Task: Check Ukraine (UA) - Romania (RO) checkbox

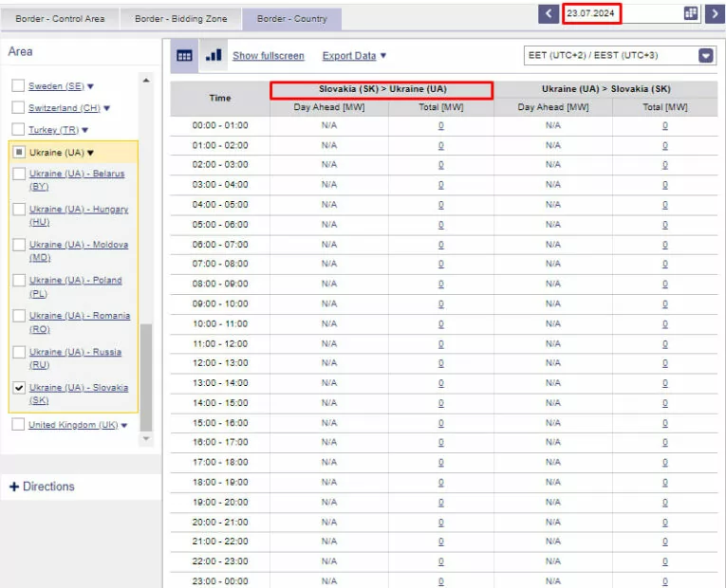Action: 19,316
